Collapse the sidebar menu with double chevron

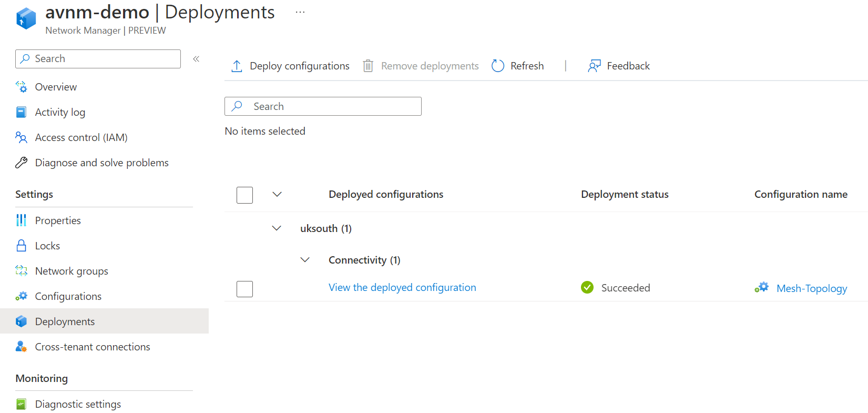pos(196,59)
